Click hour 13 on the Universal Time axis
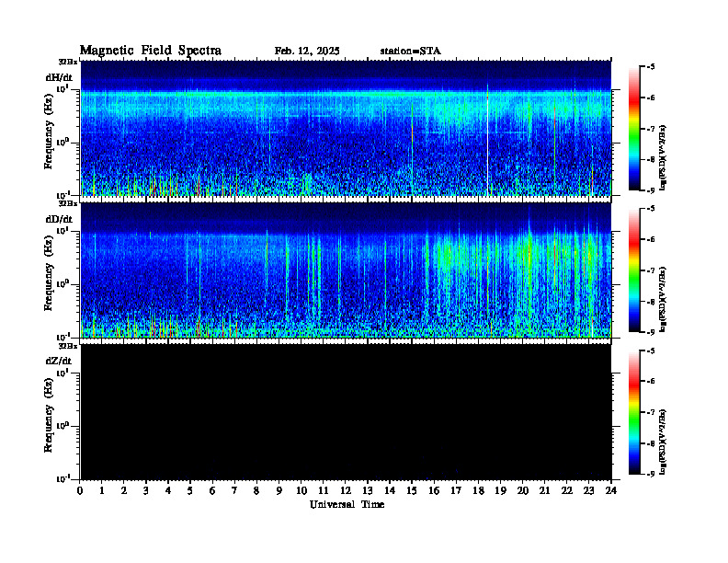 click(368, 491)
